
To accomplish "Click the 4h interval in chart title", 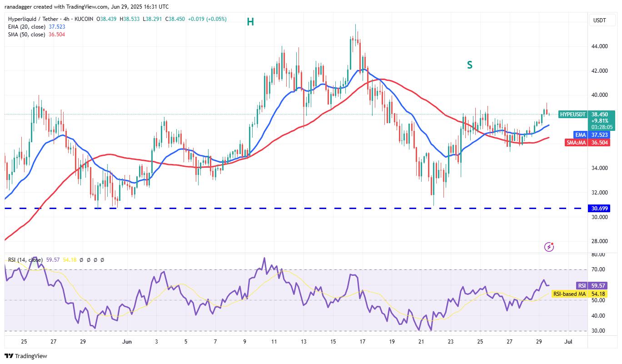I will pyautogui.click(x=74, y=19).
